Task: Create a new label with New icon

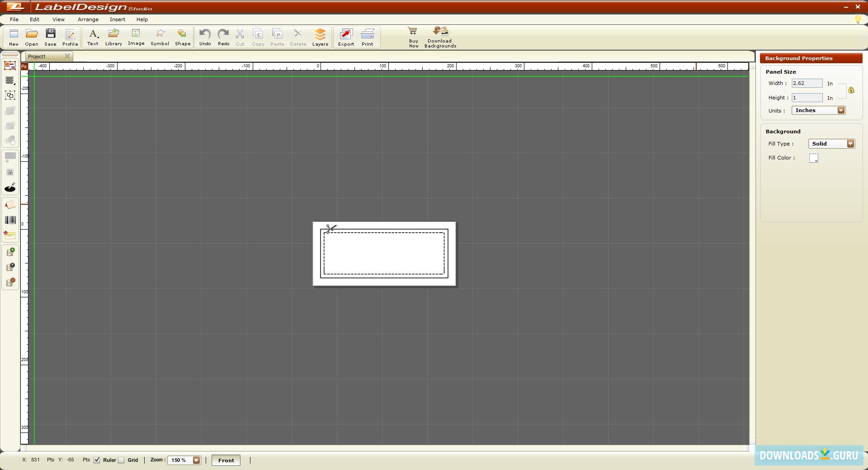Action: click(14, 37)
